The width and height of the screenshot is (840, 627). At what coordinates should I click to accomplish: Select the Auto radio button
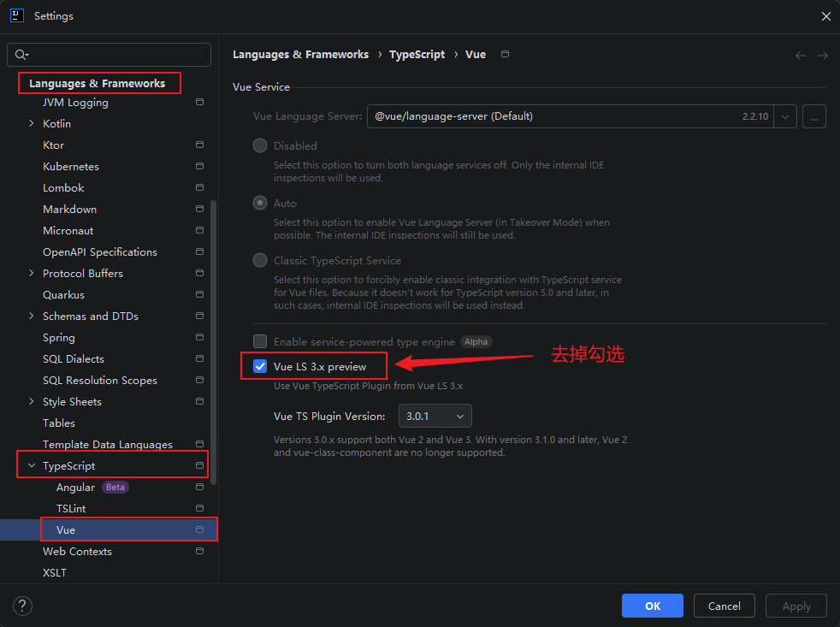[x=260, y=204]
